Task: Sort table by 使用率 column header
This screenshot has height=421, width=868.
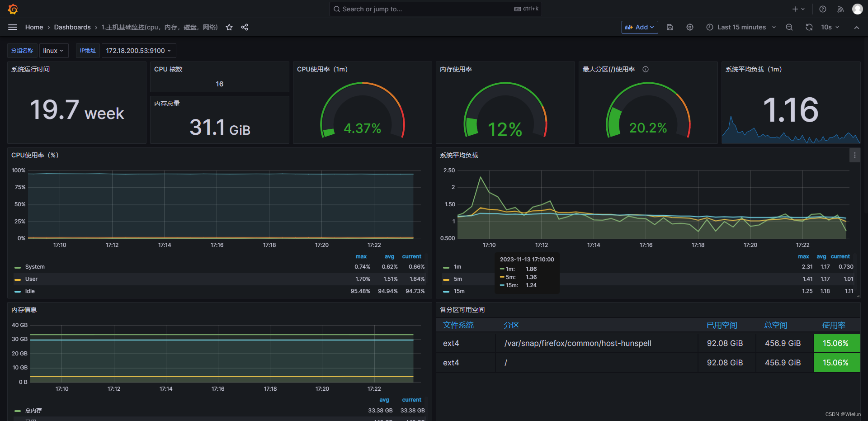Action: coord(834,325)
